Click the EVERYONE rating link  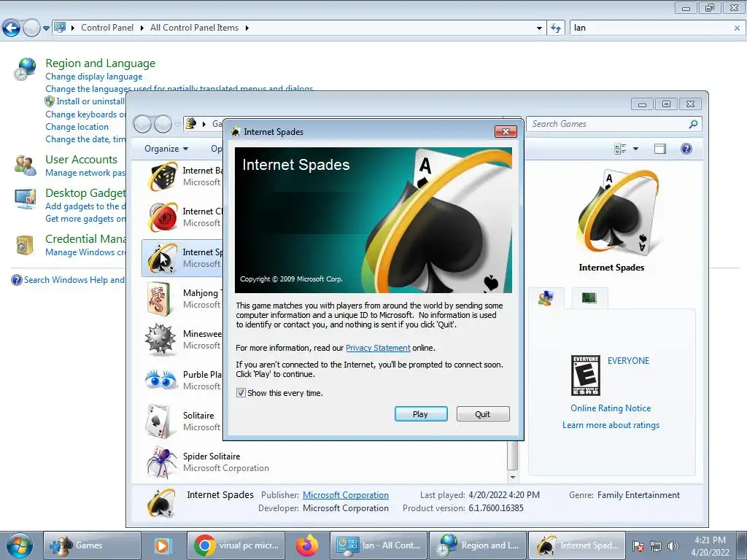coord(628,360)
